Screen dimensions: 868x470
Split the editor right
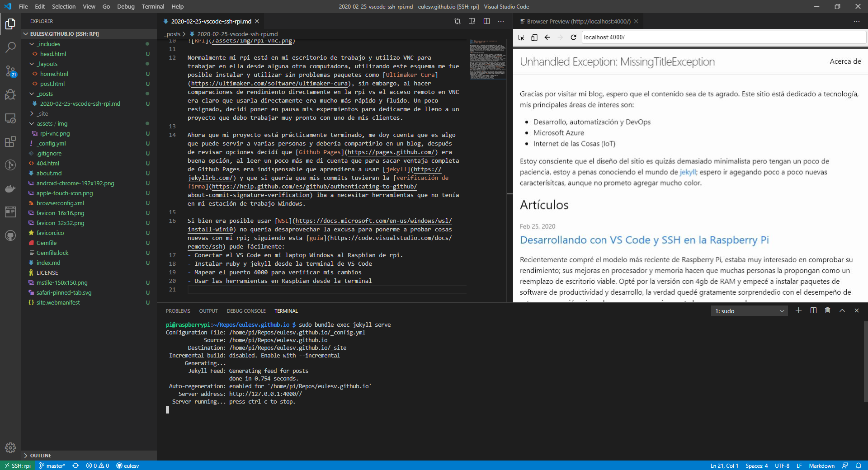click(x=486, y=21)
